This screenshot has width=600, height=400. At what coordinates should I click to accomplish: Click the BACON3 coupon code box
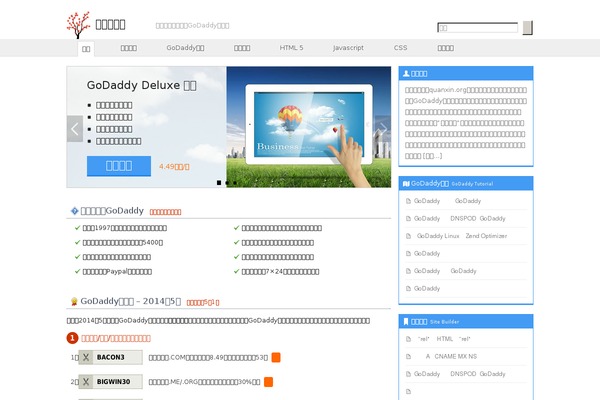(111, 357)
